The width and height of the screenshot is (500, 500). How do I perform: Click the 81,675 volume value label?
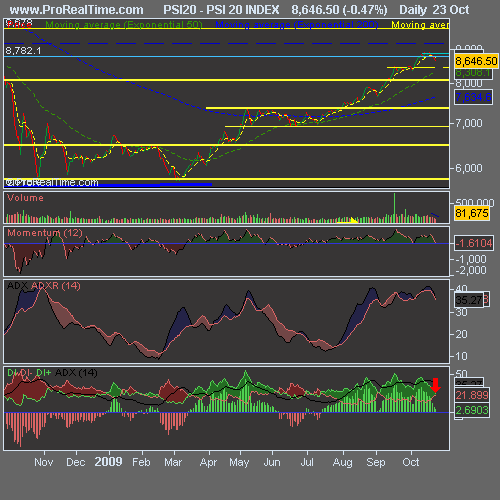pos(472,213)
